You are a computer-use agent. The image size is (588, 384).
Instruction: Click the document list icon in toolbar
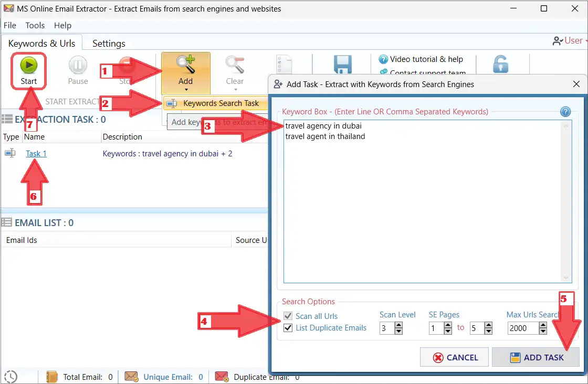coord(284,65)
